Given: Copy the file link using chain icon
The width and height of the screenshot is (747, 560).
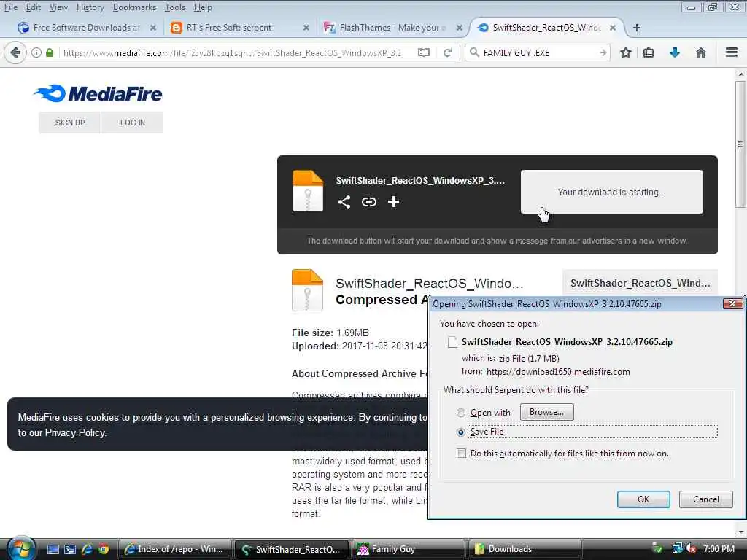Looking at the screenshot, I should tap(368, 202).
